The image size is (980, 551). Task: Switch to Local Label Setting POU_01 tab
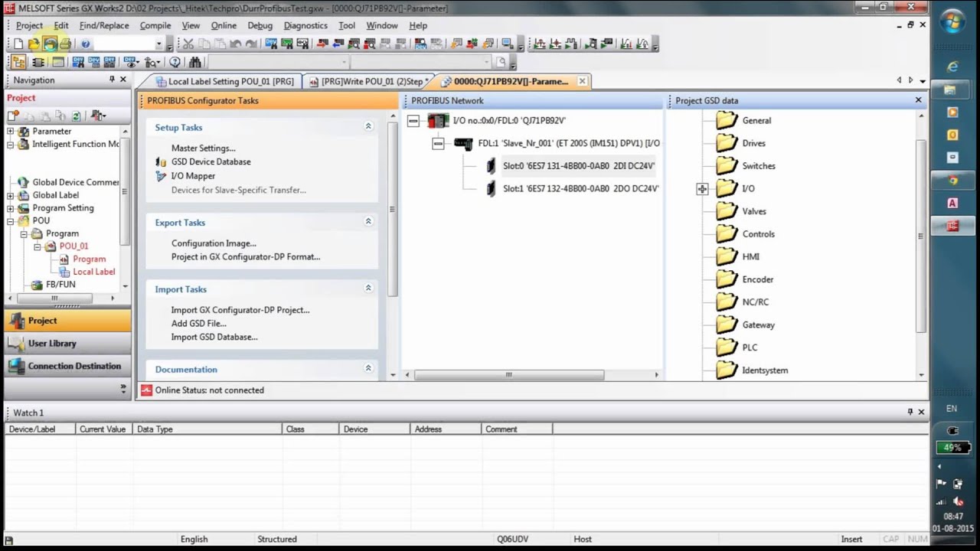(224, 81)
